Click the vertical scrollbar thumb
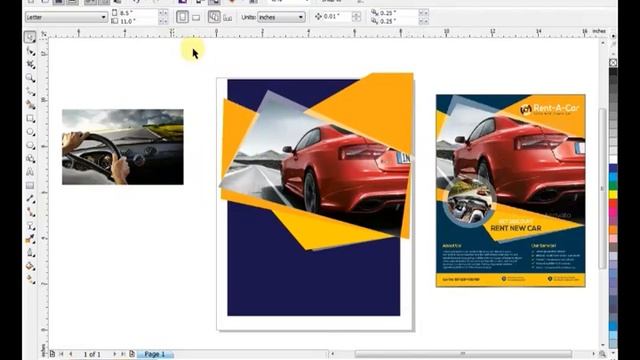Viewport: 640px width, 360px height. click(602, 189)
